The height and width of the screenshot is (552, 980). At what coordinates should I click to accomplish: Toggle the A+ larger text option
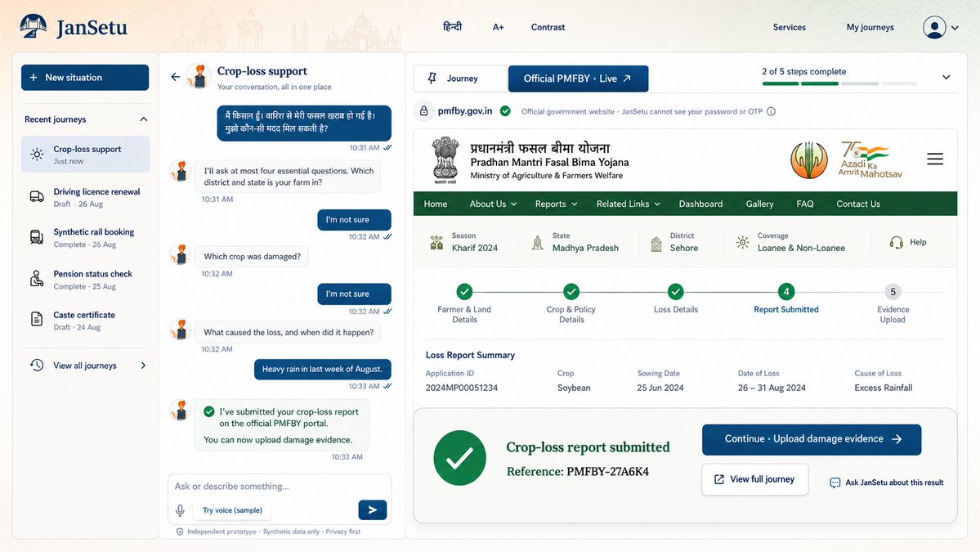pyautogui.click(x=498, y=27)
